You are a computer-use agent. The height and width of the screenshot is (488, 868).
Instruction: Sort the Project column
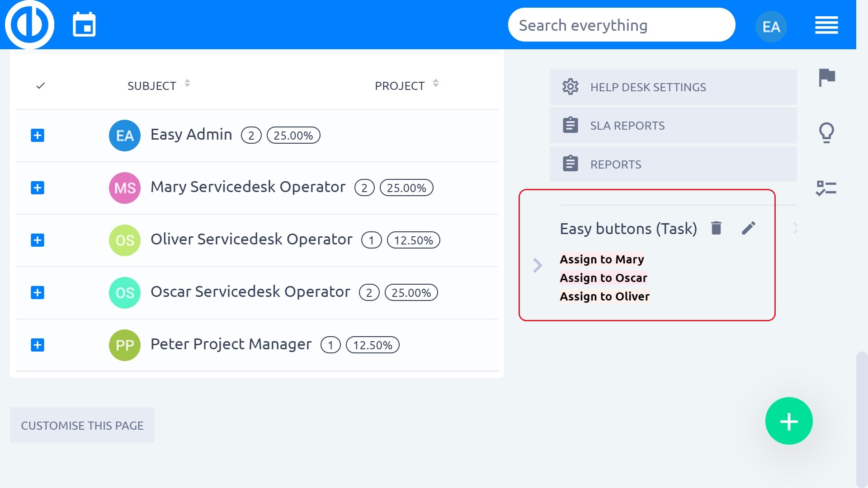[x=435, y=84]
